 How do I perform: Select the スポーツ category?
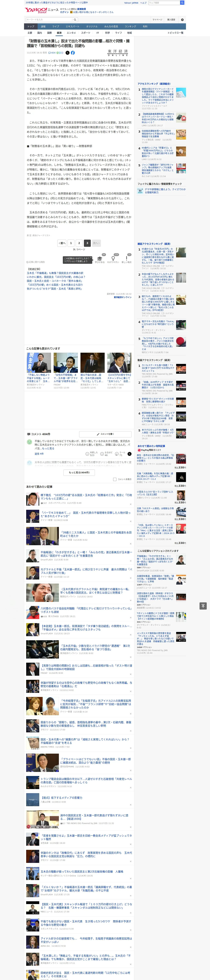pyautogui.click(x=86, y=33)
